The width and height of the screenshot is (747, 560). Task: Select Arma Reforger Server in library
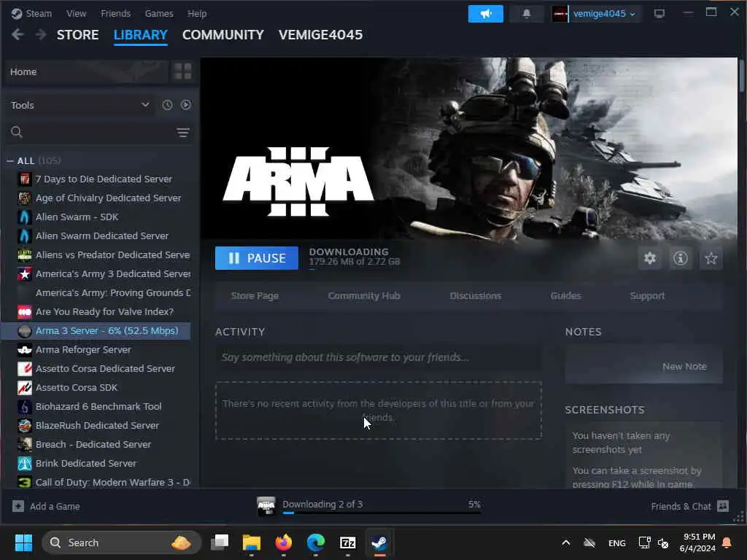pos(96,349)
